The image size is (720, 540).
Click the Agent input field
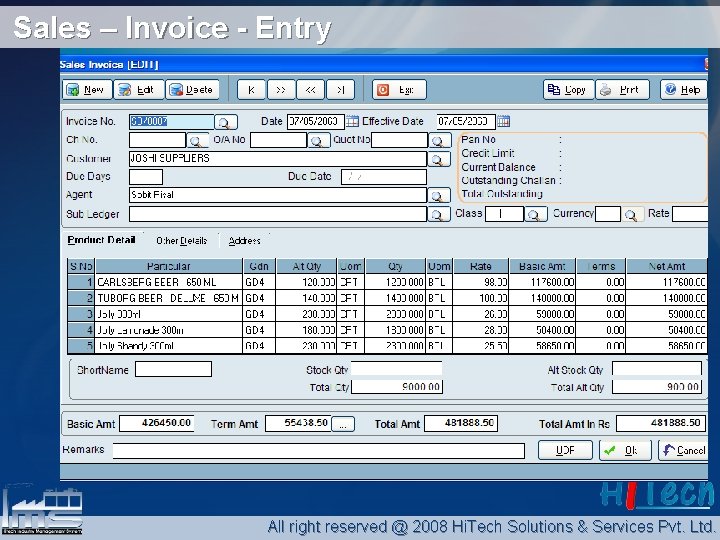tap(278, 195)
